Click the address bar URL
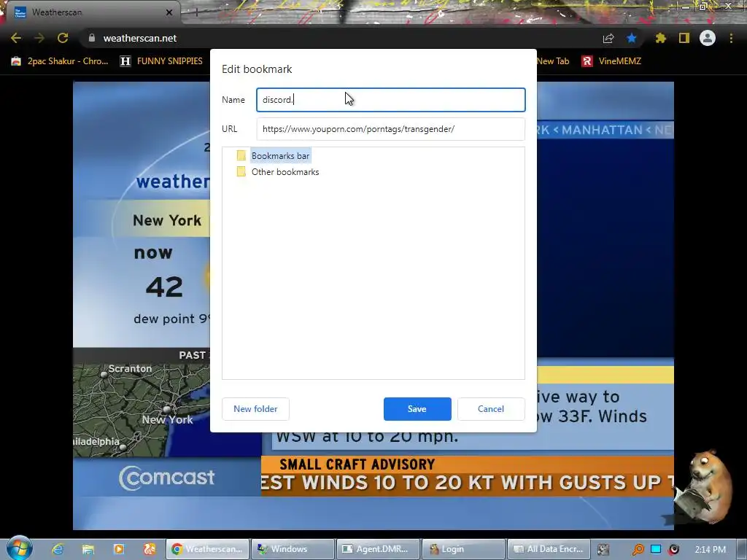This screenshot has width=747, height=560. pos(140,38)
